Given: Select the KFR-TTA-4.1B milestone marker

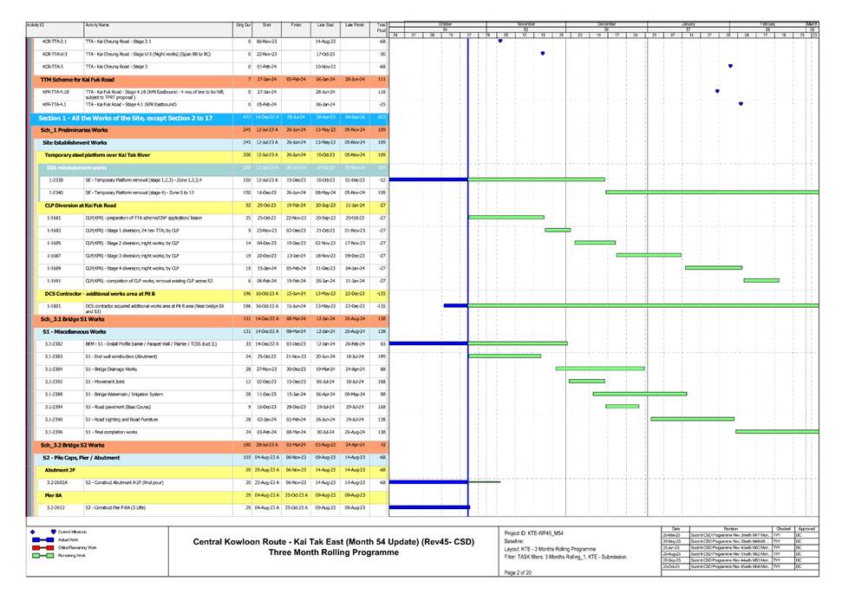Looking at the screenshot, I should (x=717, y=91).
